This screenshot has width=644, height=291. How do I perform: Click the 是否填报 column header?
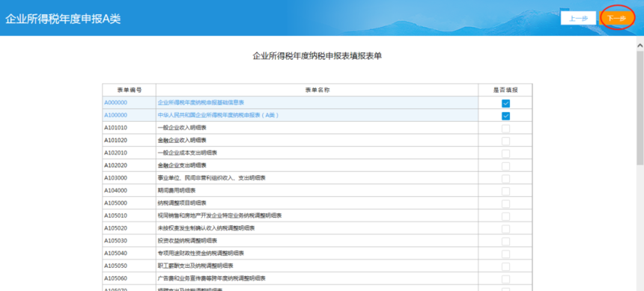[x=505, y=90]
